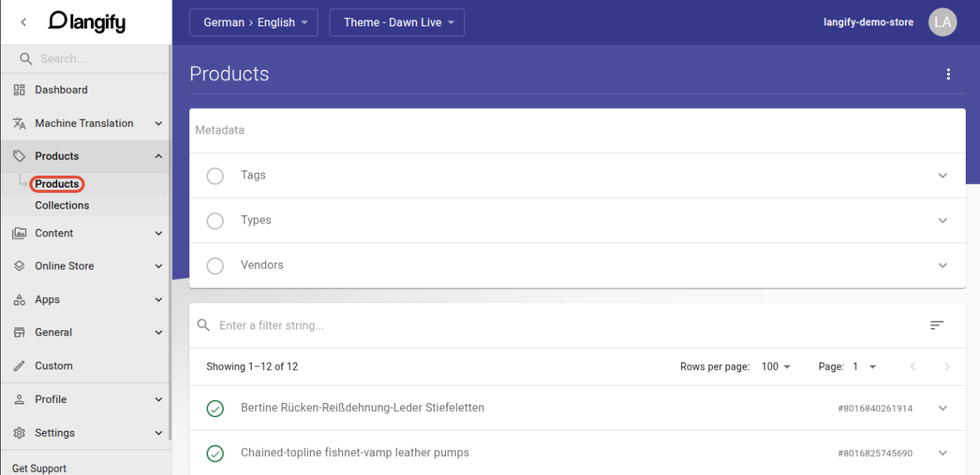The height and width of the screenshot is (475, 980).
Task: Select the Types radio button
Action: (x=215, y=221)
